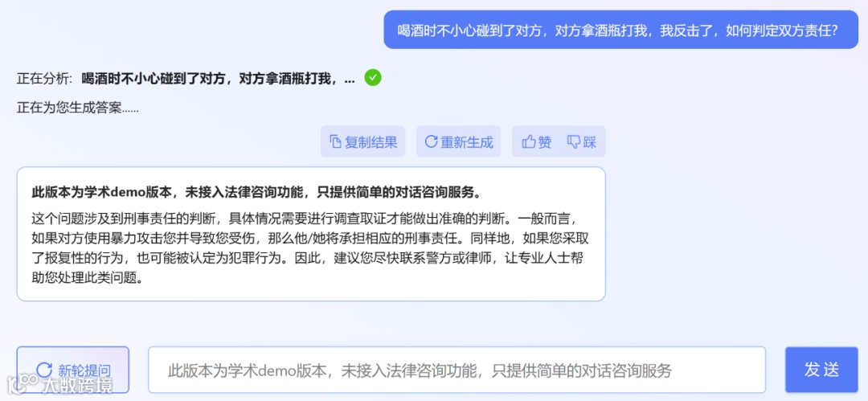Click the 踩 text label
This screenshot has width=868, height=401.
tap(590, 142)
